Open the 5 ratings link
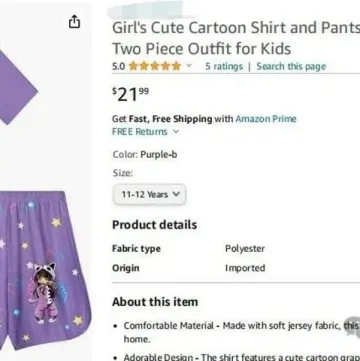This screenshot has width=360, height=361. [x=224, y=66]
